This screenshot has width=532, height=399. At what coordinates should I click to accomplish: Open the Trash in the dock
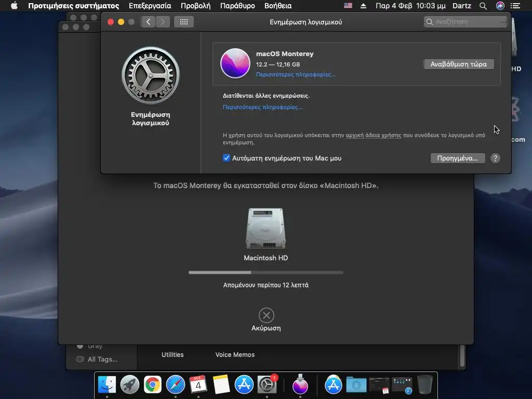pos(424,384)
